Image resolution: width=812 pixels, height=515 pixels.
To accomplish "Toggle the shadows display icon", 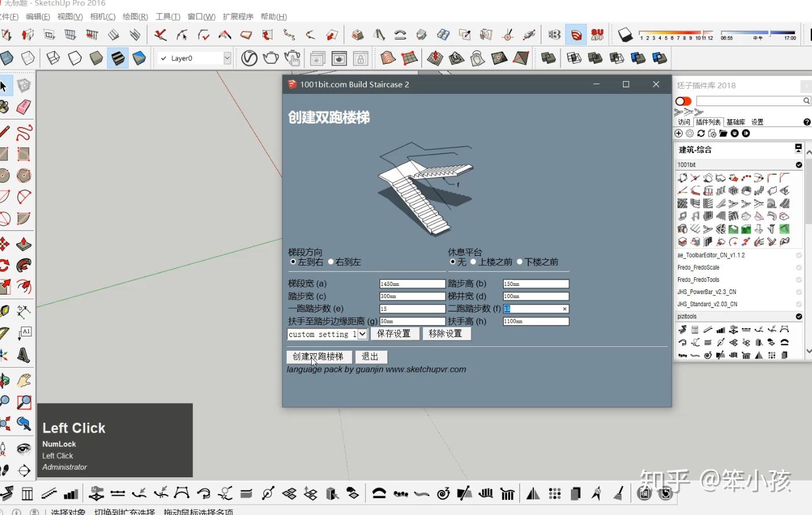I will (x=625, y=35).
